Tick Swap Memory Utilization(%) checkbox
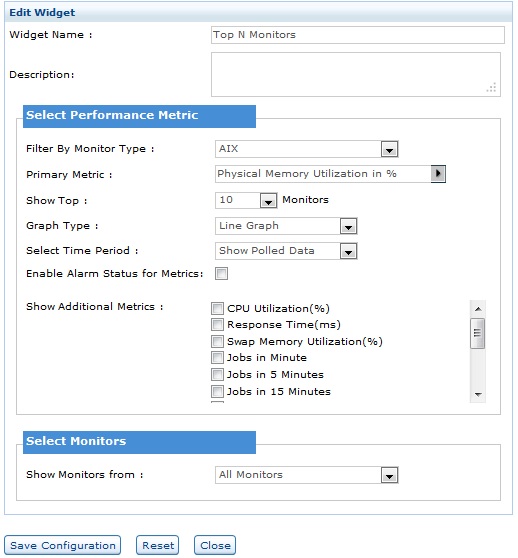 pyautogui.click(x=217, y=341)
